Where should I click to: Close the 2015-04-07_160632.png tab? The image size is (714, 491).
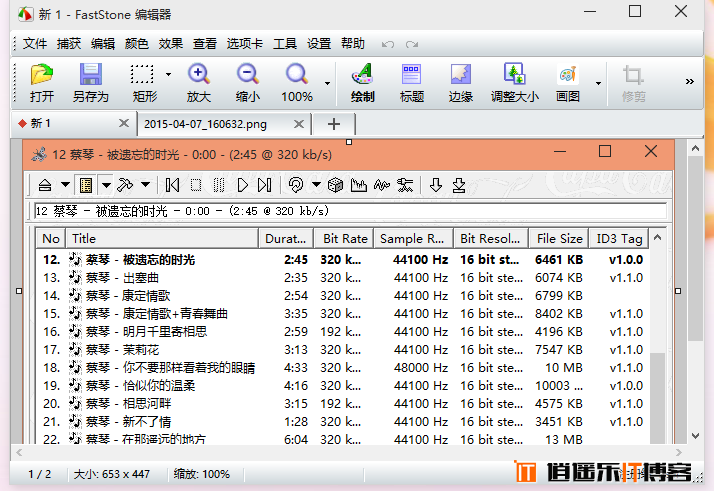click(299, 123)
